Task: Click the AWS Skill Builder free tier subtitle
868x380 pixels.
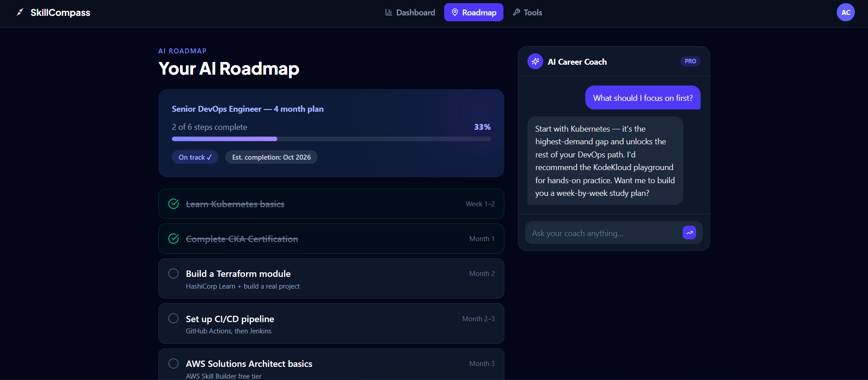Action: click(x=224, y=376)
